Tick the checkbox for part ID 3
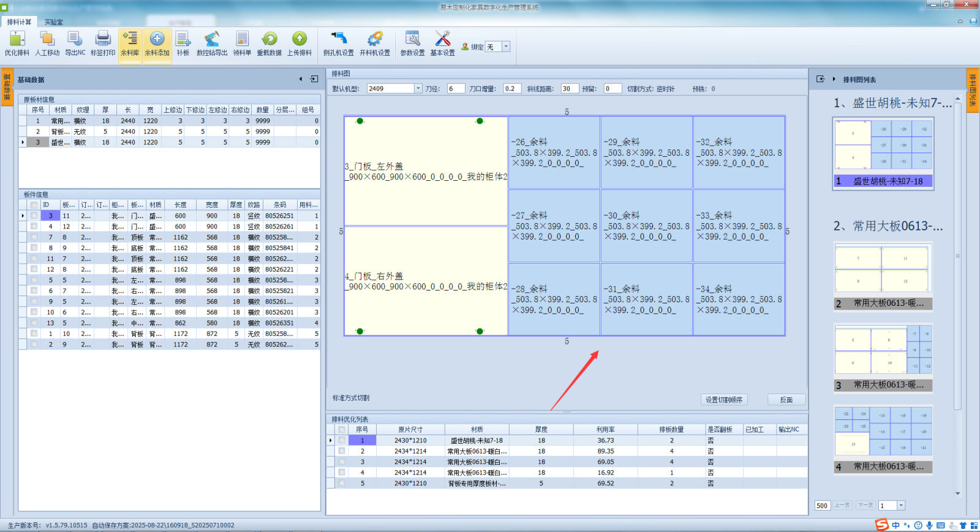Screen dimensions: 980x532 click(34, 216)
